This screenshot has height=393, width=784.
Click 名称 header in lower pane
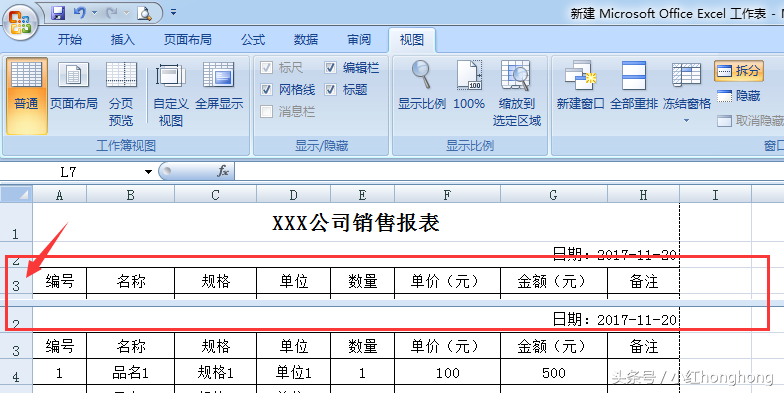(130, 346)
